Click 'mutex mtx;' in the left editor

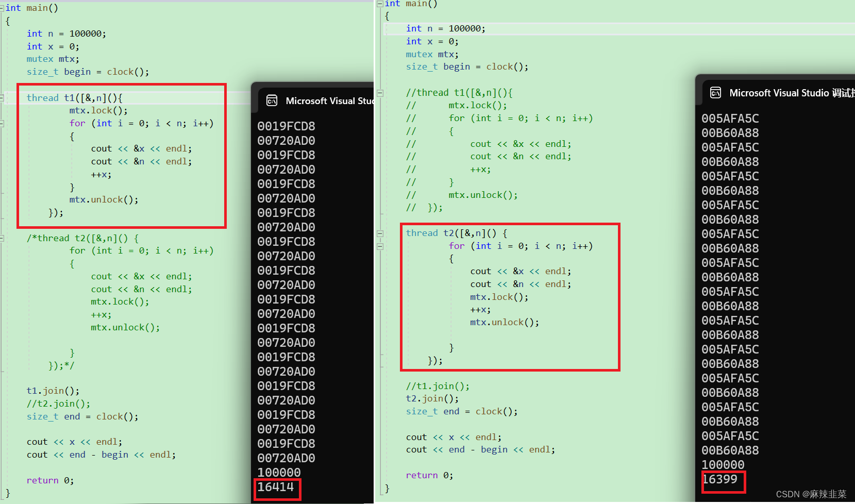pos(53,59)
